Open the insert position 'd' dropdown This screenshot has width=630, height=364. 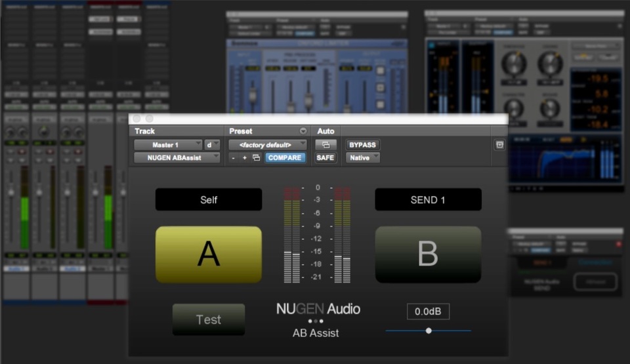coord(212,145)
